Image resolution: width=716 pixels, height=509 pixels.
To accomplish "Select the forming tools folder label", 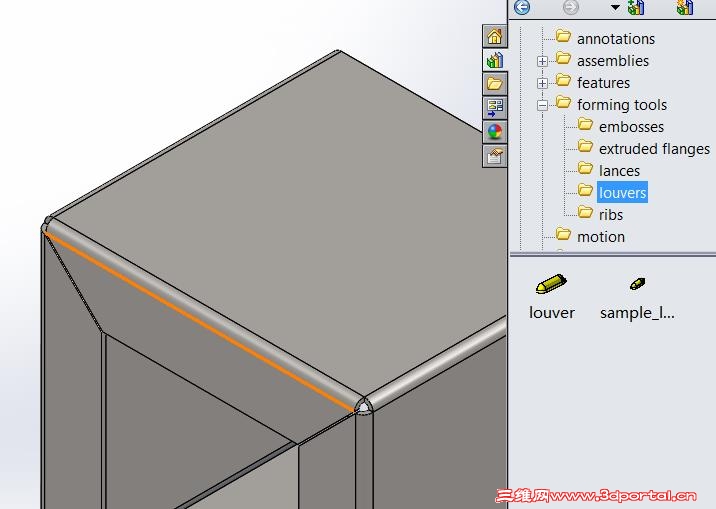I will [x=622, y=105].
